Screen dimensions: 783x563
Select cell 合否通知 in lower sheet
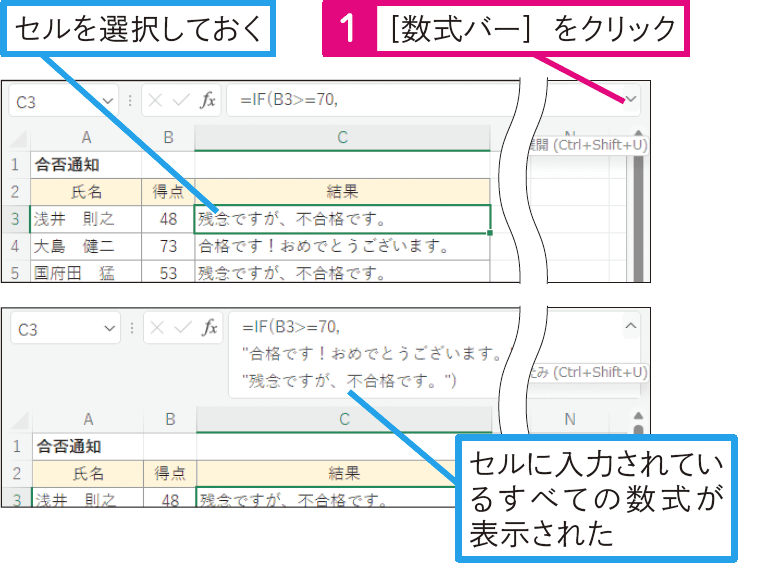click(x=88, y=446)
